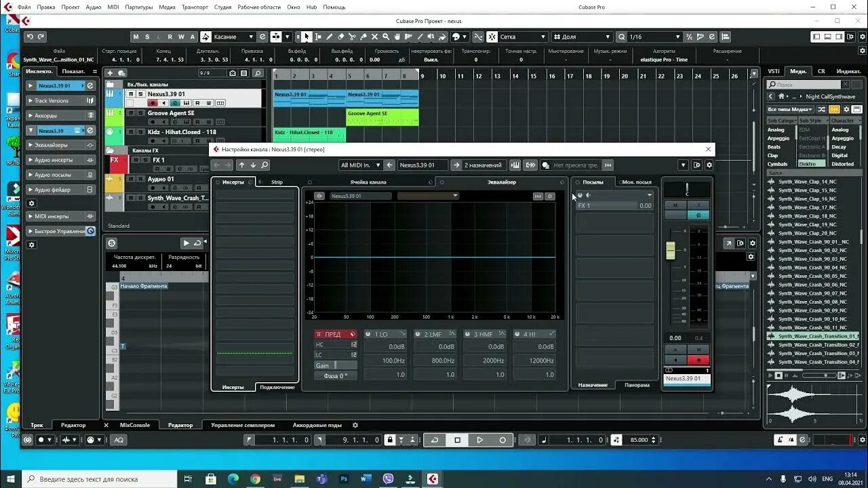868x488 pixels.
Task: Click FX 1 send level slider
Action: tap(614, 205)
